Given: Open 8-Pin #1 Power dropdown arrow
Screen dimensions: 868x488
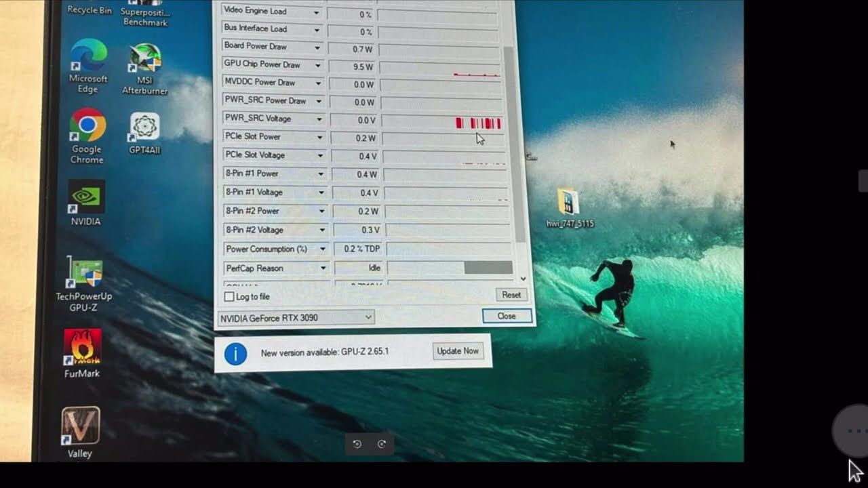Looking at the screenshot, I should (321, 174).
